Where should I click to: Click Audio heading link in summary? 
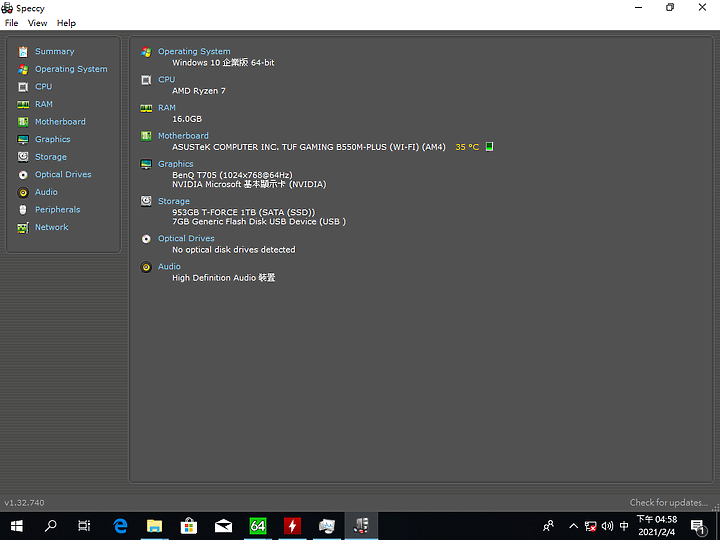point(169,266)
